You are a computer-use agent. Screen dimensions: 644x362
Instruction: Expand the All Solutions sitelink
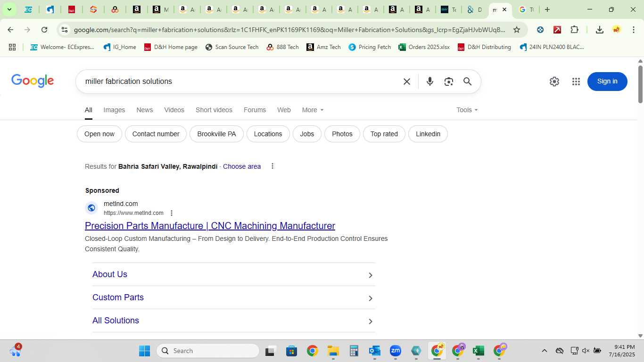(x=234, y=321)
